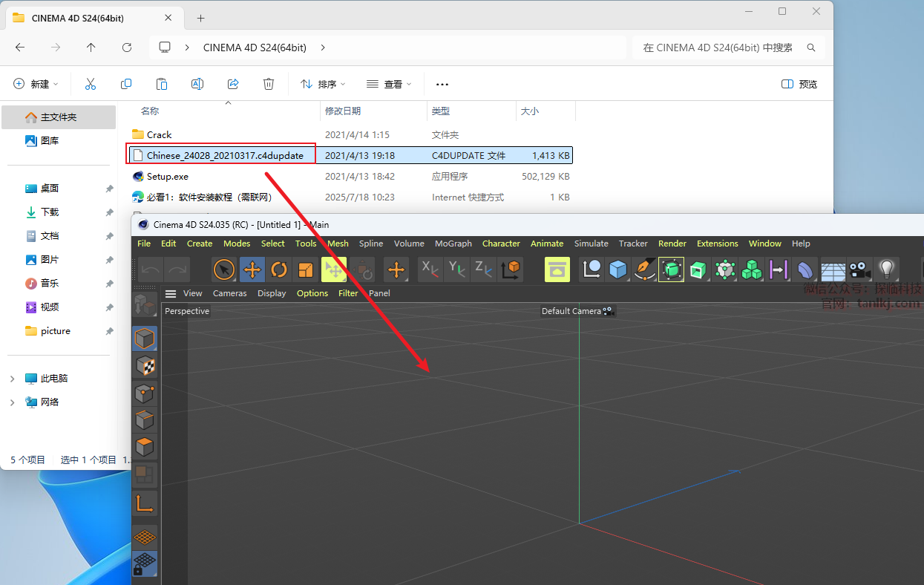Expand the 排序 sort dropdown
Viewport: 924px width, 585px height.
[x=323, y=84]
